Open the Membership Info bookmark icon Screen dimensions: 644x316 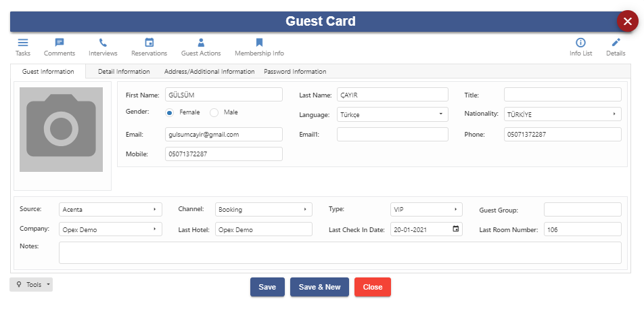[x=259, y=43]
